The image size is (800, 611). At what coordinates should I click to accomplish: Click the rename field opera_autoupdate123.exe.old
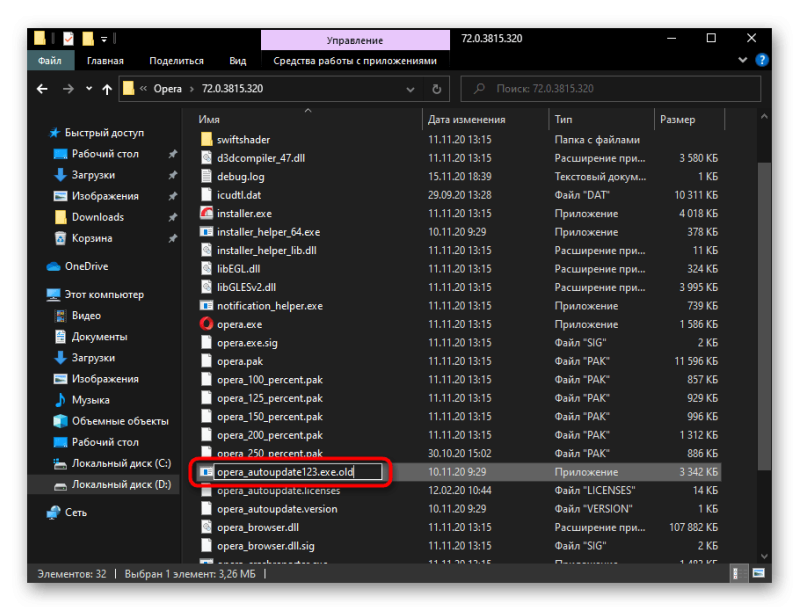point(297,472)
